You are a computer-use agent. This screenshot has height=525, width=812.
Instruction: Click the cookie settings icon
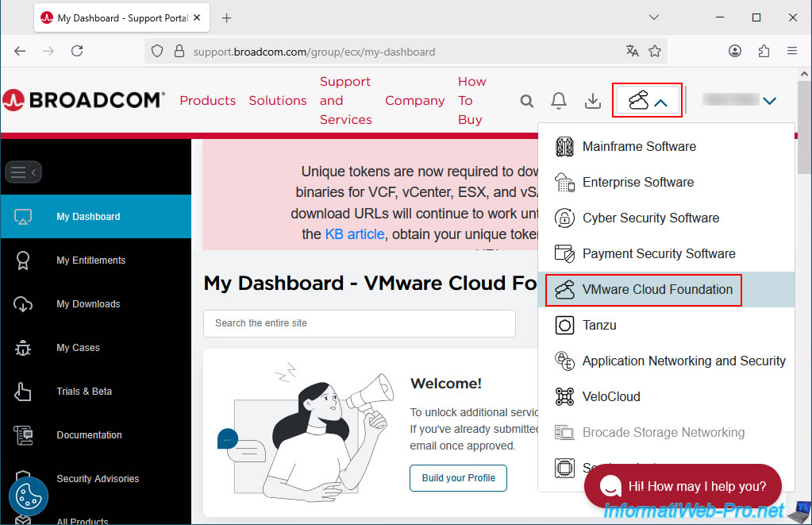(29, 496)
